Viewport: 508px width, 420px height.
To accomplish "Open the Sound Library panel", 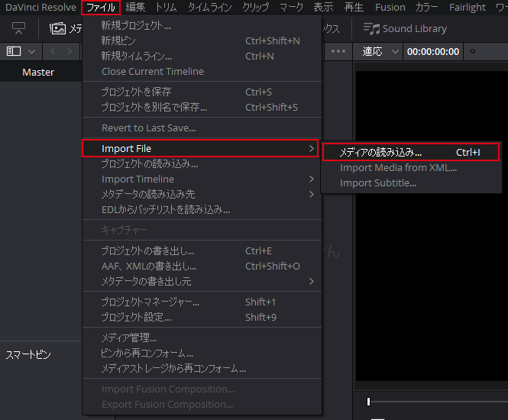I will [x=405, y=28].
